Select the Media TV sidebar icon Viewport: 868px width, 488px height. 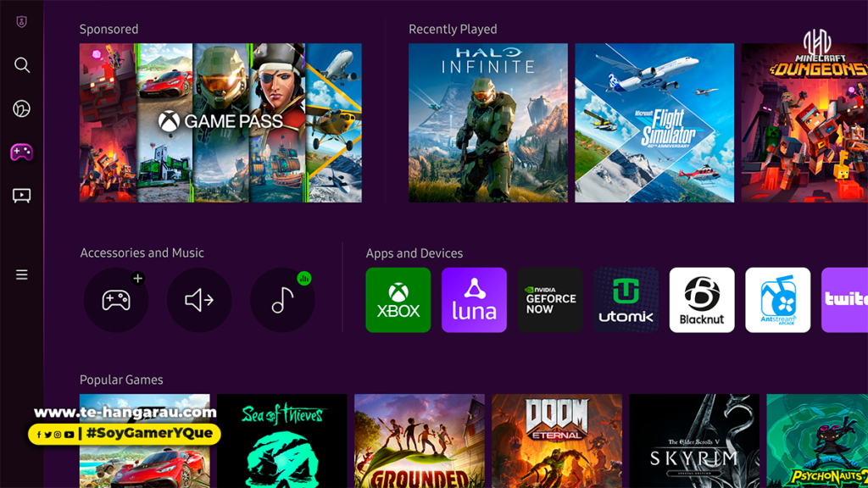pyautogui.click(x=22, y=196)
